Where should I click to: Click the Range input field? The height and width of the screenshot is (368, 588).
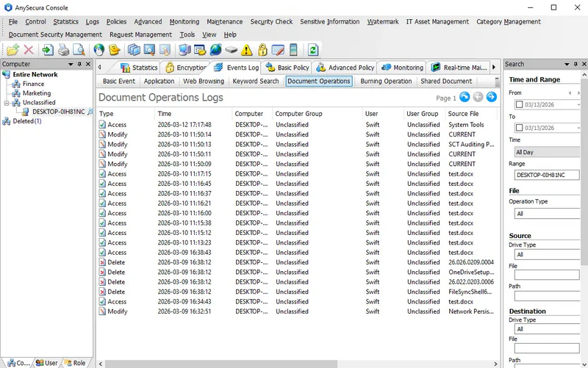click(547, 175)
